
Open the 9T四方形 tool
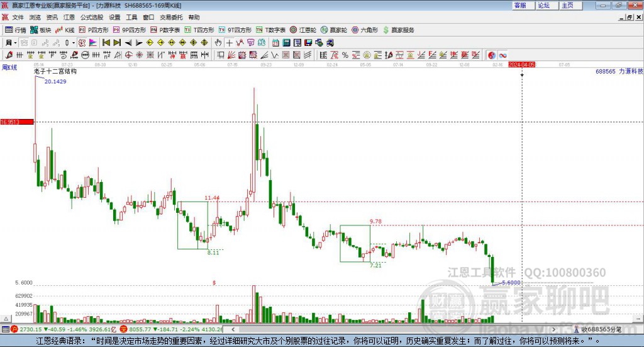[x=235, y=30]
